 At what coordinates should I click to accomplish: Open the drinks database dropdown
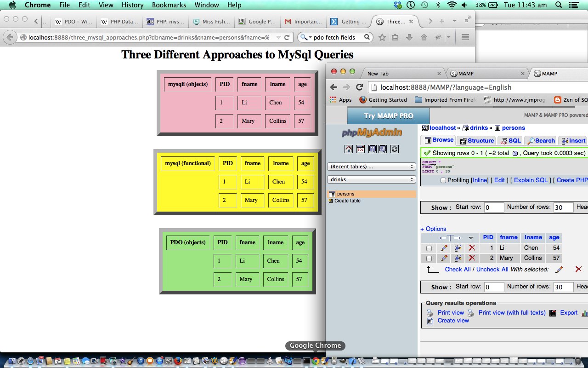371,179
